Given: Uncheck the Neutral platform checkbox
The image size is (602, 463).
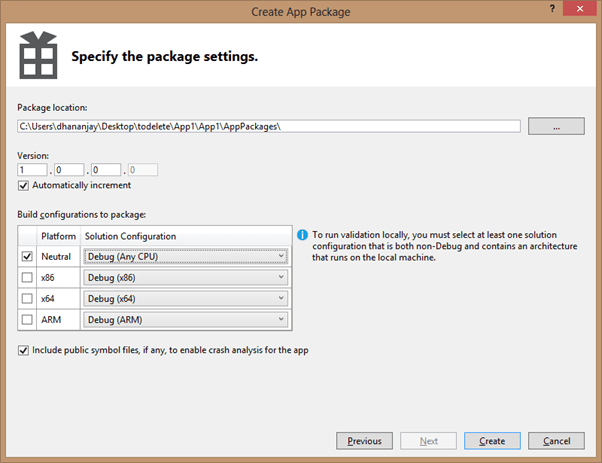Looking at the screenshot, I should 26,256.
